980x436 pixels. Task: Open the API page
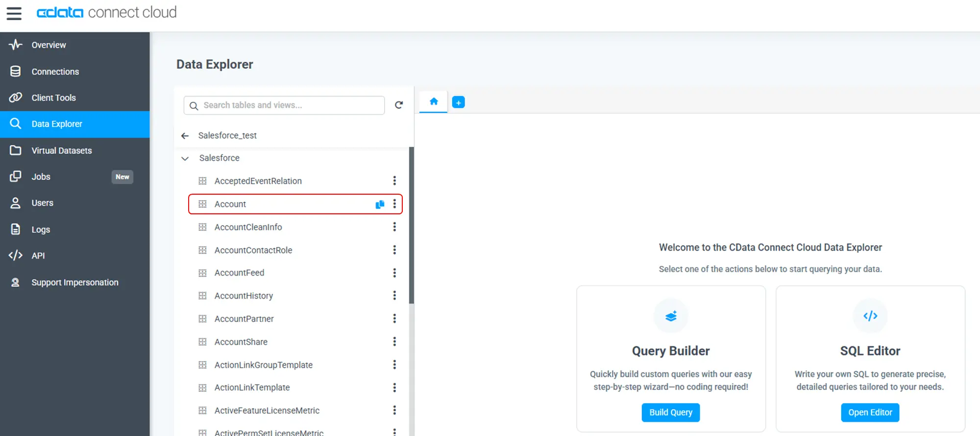pyautogui.click(x=75, y=256)
